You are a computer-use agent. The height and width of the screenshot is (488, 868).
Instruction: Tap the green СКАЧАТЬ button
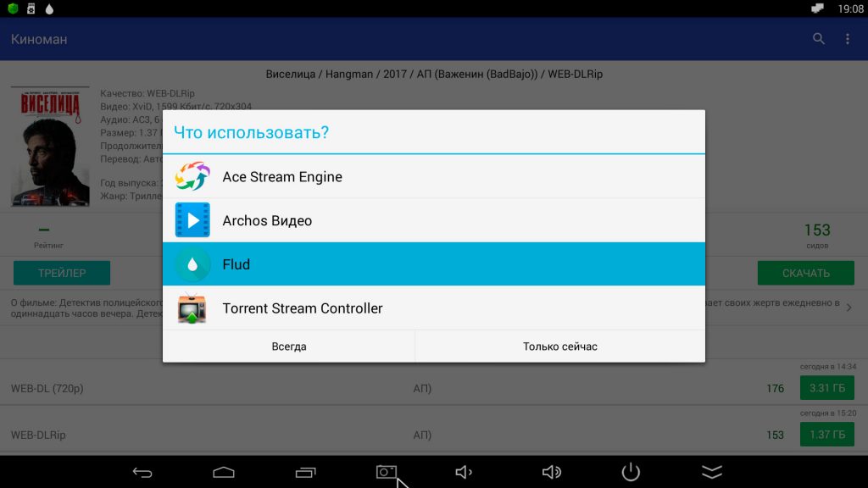point(805,273)
